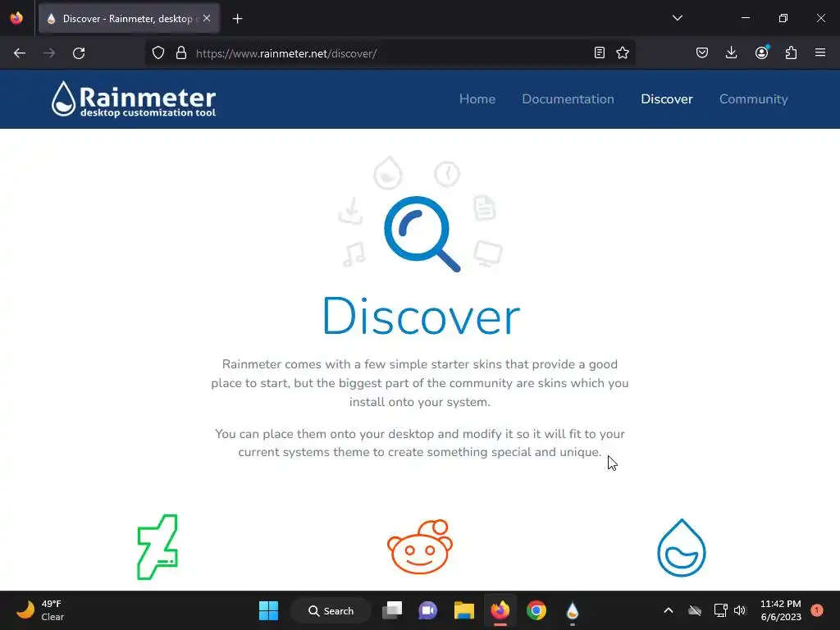Select the Discover nav item
This screenshot has height=630, width=840.
tap(666, 99)
